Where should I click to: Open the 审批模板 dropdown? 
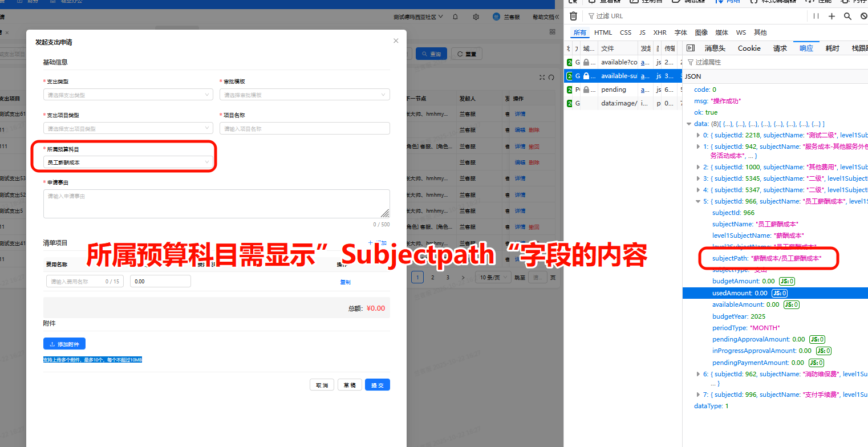[x=305, y=95]
